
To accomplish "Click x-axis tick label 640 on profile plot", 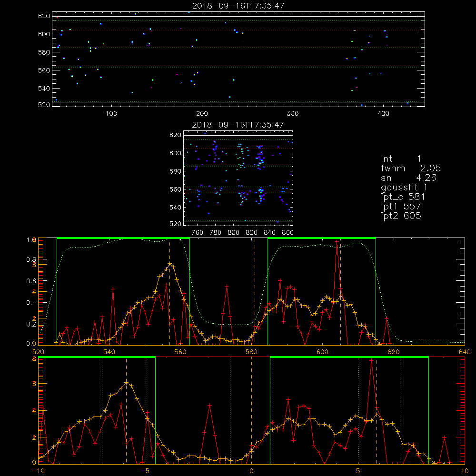I will coord(465,352).
